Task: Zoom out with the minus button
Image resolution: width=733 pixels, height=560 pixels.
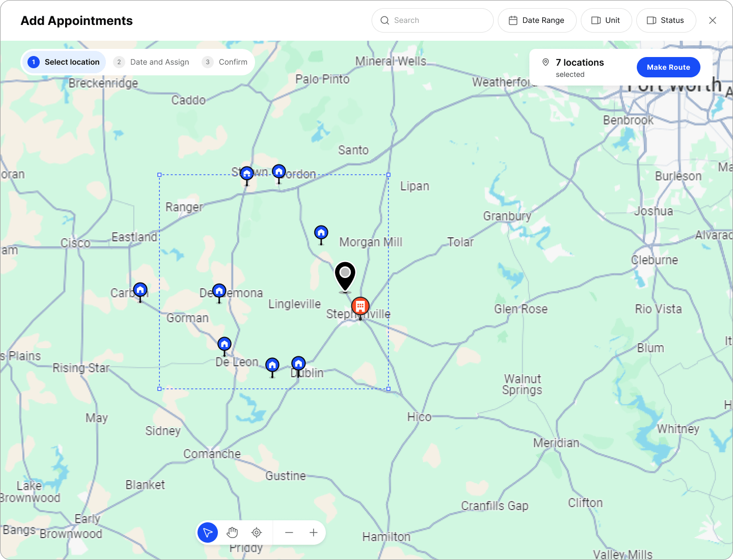Action: 289,533
